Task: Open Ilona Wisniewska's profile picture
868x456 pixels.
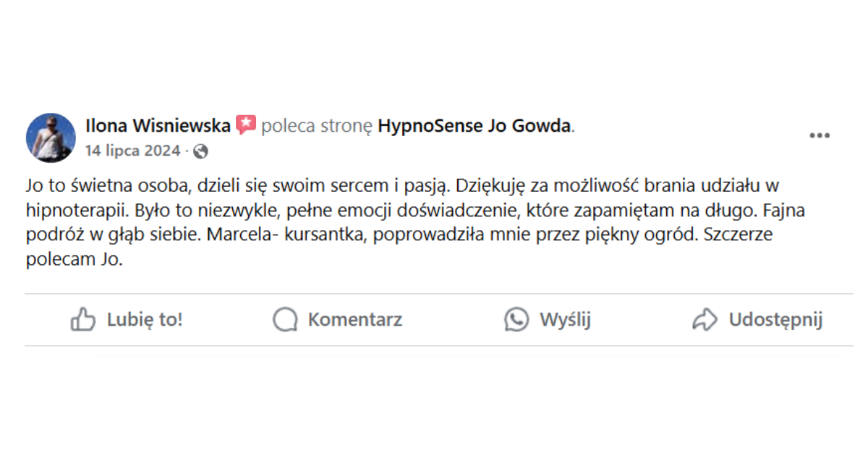Action: pyautogui.click(x=51, y=138)
